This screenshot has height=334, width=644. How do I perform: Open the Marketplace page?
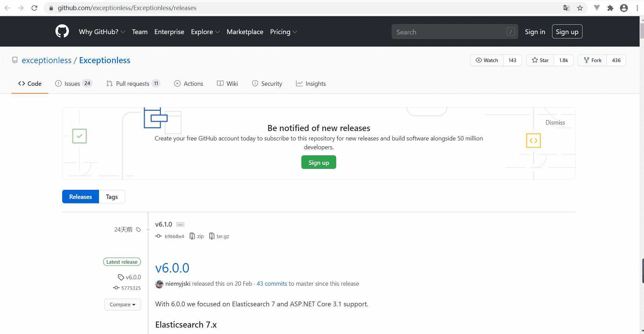(x=245, y=32)
